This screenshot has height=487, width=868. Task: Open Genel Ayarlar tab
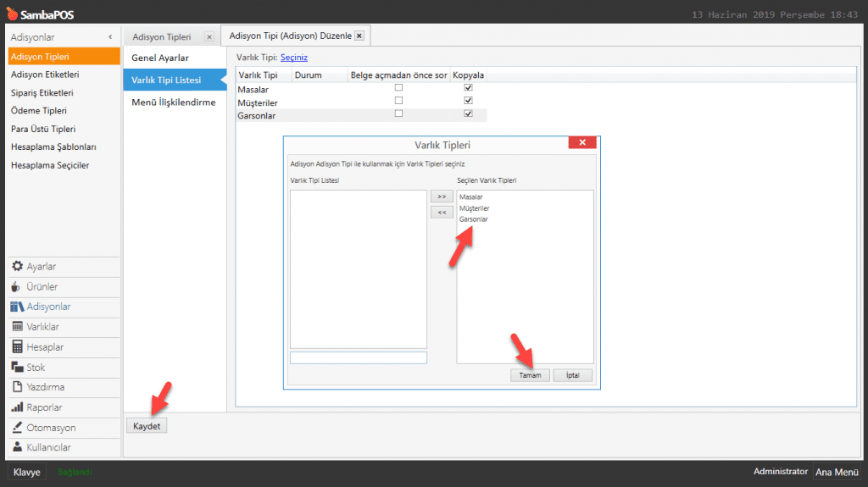[160, 58]
